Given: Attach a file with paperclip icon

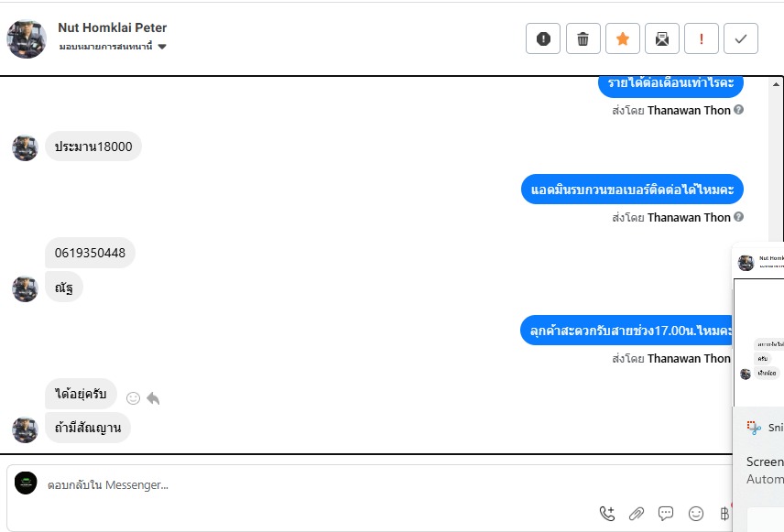Looking at the screenshot, I should coord(637,514).
